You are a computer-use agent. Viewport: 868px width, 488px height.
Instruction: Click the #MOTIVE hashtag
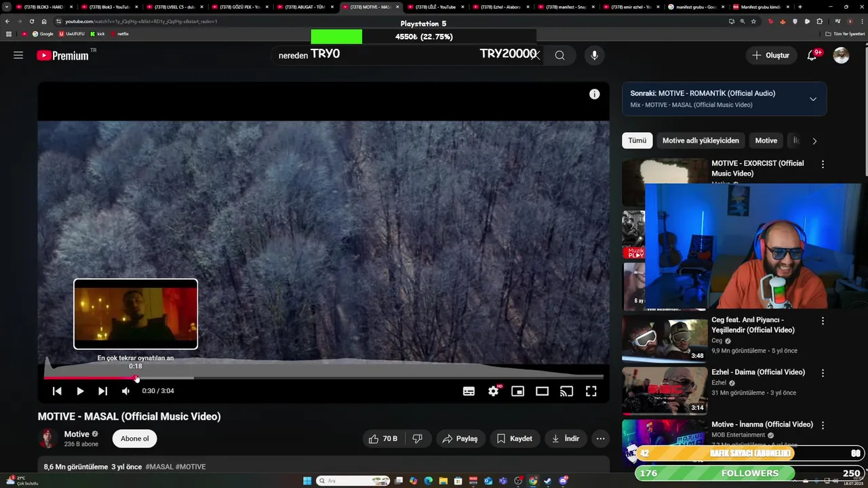tap(191, 467)
